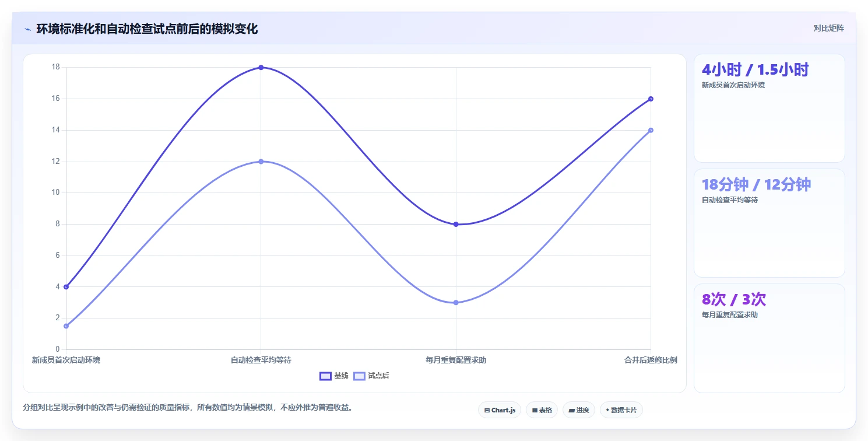Select the 数据卡片 pill button
868x441 pixels.
click(621, 410)
